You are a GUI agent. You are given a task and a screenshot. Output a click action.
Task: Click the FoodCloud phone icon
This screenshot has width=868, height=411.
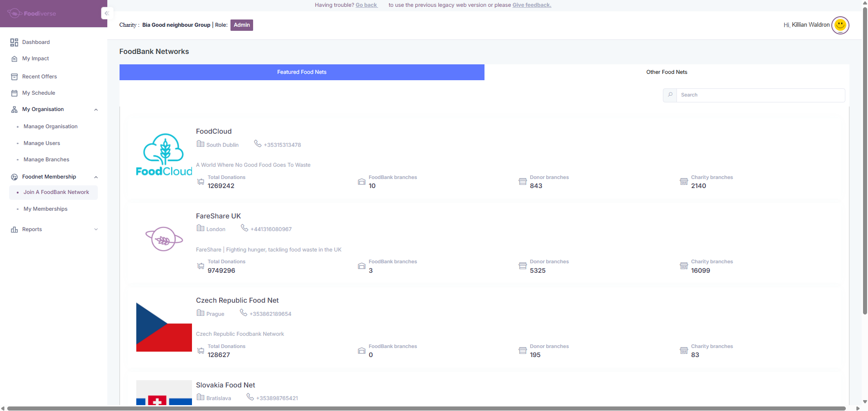[258, 144]
